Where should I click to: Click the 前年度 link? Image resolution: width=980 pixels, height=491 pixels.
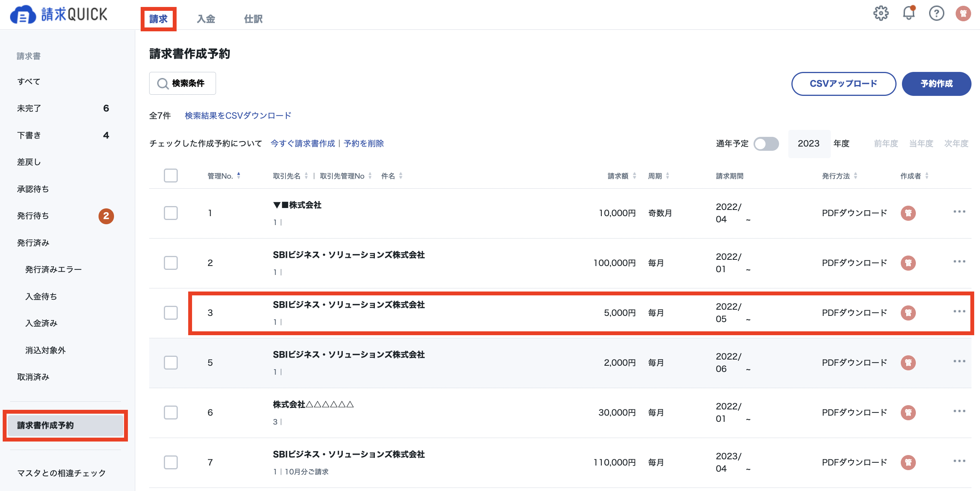tap(886, 143)
